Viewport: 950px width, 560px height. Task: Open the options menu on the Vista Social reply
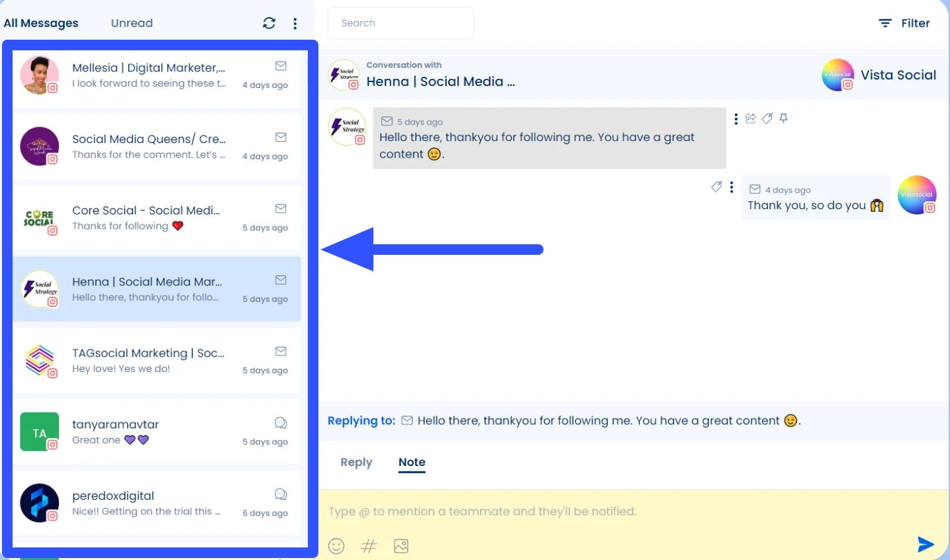[x=732, y=187]
